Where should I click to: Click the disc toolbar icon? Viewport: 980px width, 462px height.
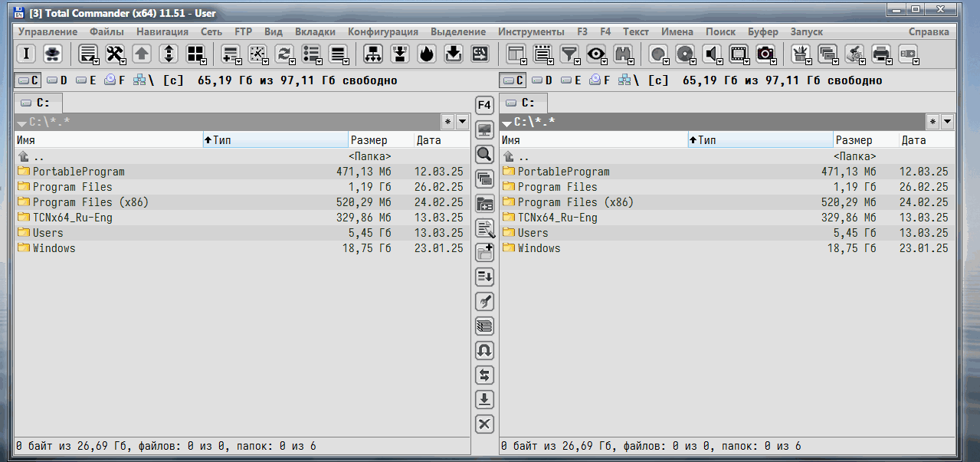[x=685, y=54]
